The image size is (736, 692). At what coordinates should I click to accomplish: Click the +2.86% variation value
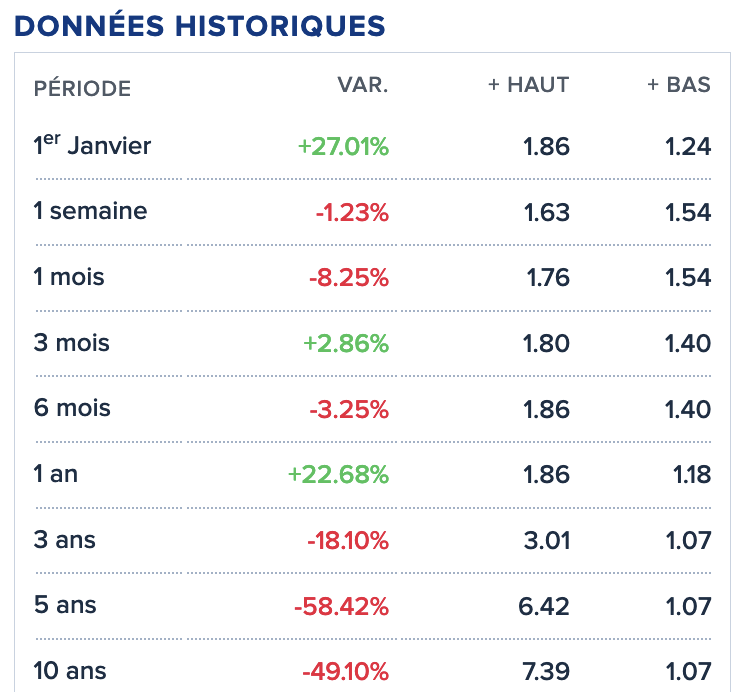click(x=346, y=343)
